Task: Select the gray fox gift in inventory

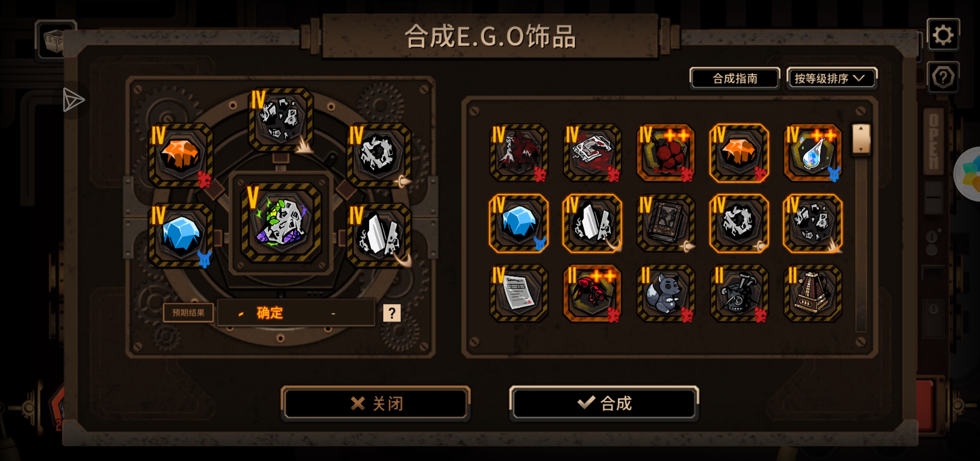Action: (x=666, y=293)
